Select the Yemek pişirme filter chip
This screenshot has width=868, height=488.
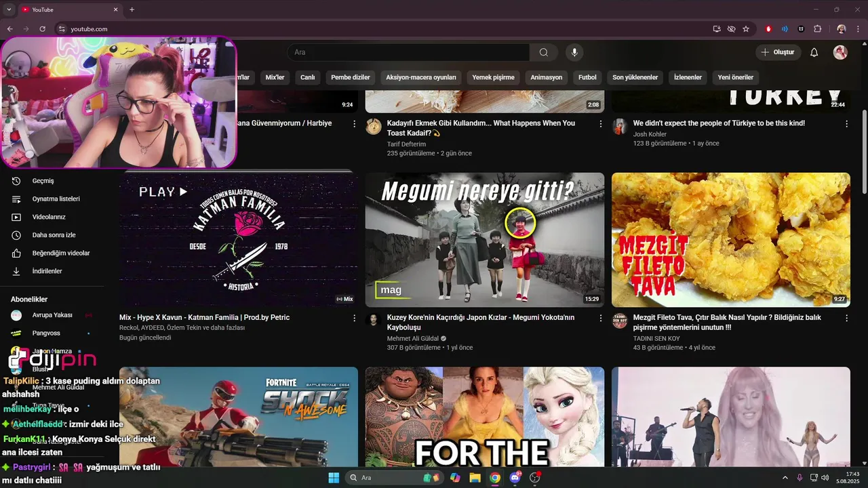pos(494,77)
